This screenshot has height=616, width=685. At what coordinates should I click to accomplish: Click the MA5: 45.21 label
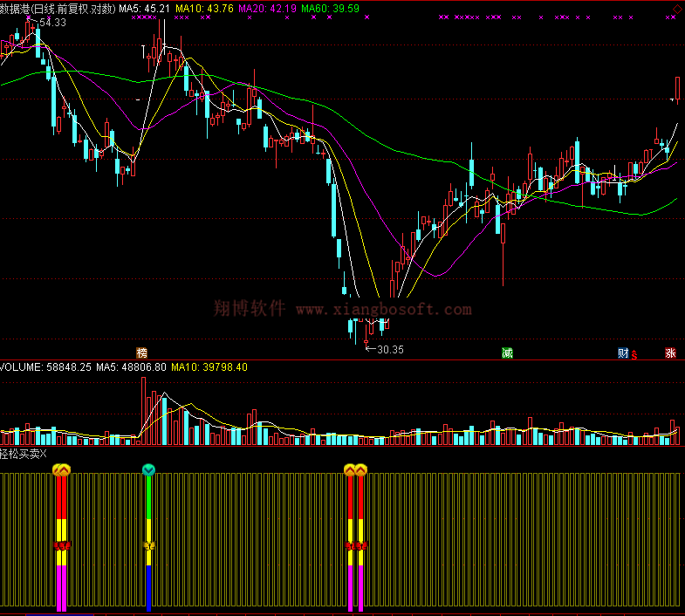(x=144, y=9)
